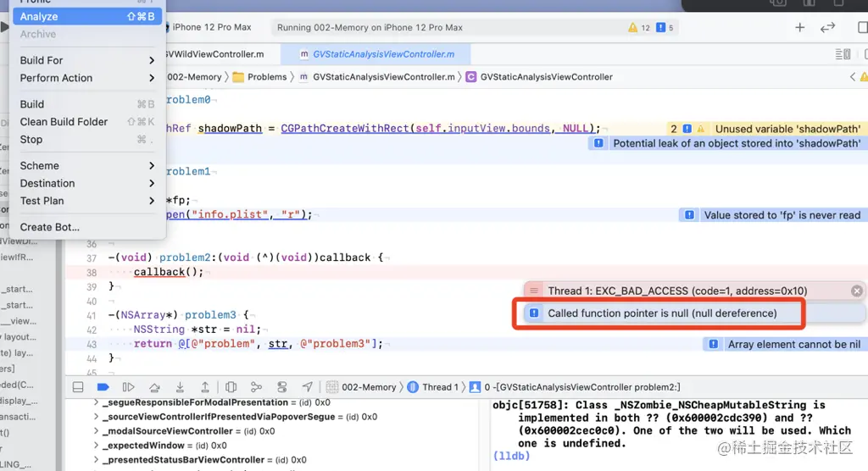The image size is (868, 471).
Task: Continue program execution
Action: pos(129,387)
